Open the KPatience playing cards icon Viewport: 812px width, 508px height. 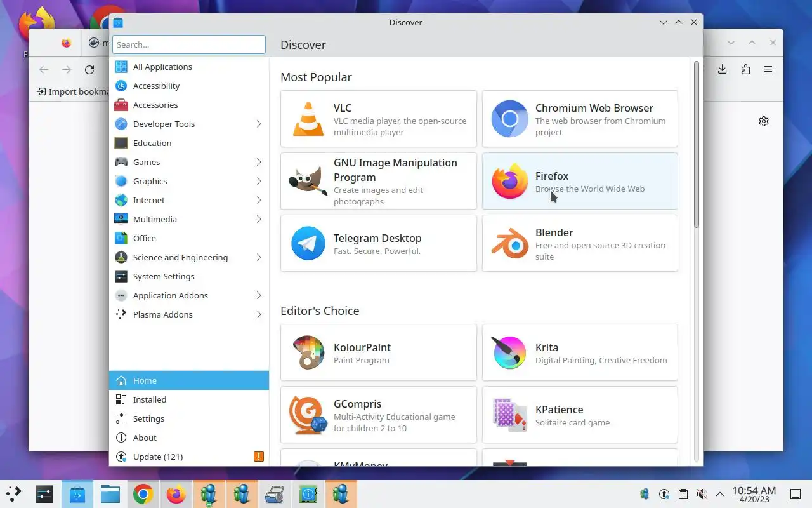[510, 415]
